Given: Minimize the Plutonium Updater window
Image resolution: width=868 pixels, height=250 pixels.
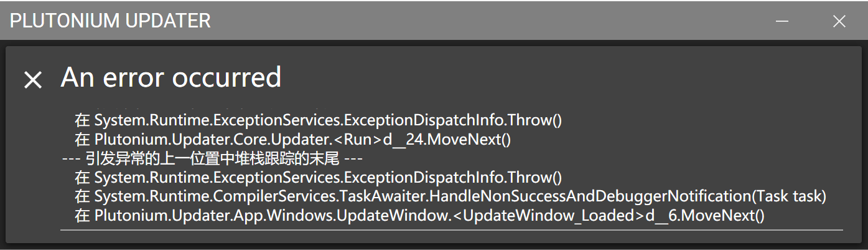Looking at the screenshot, I should tap(782, 21).
